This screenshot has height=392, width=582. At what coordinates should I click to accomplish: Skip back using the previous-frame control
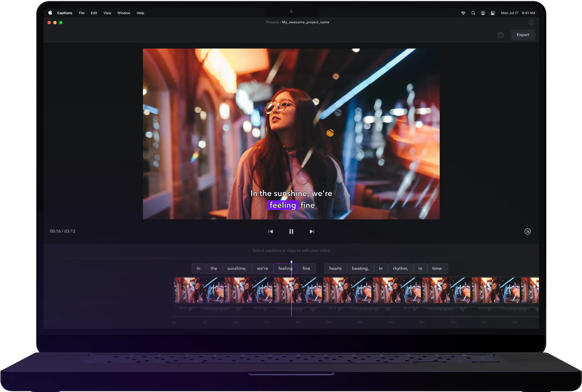(271, 231)
